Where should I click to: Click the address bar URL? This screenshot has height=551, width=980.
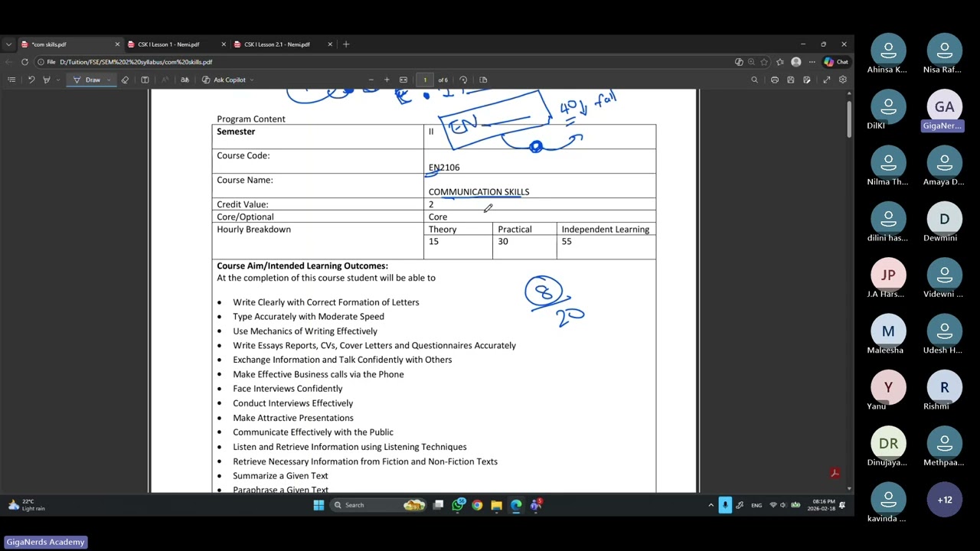(136, 62)
